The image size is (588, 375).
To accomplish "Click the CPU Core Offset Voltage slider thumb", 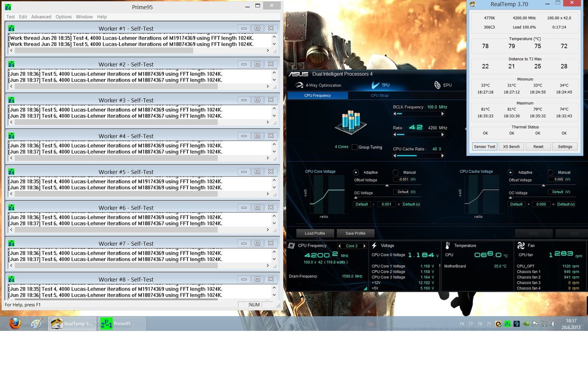I will pos(387,185).
